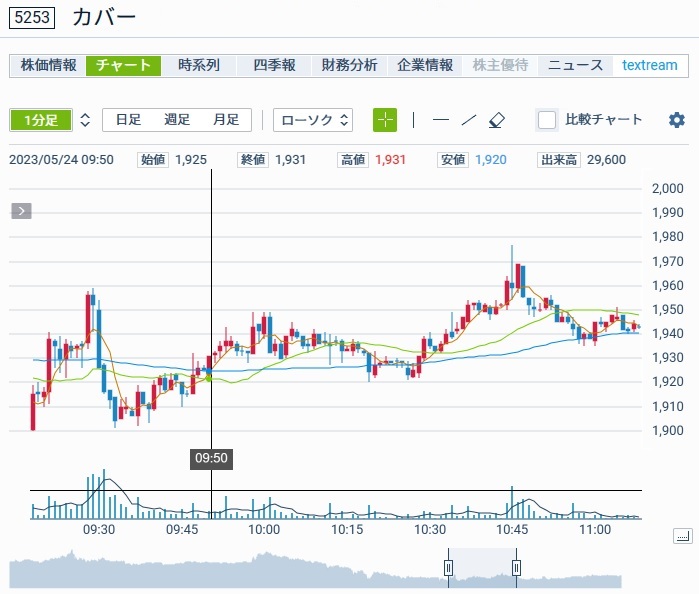Open the 四季報 tab
This screenshot has width=699, height=594.
[274, 65]
